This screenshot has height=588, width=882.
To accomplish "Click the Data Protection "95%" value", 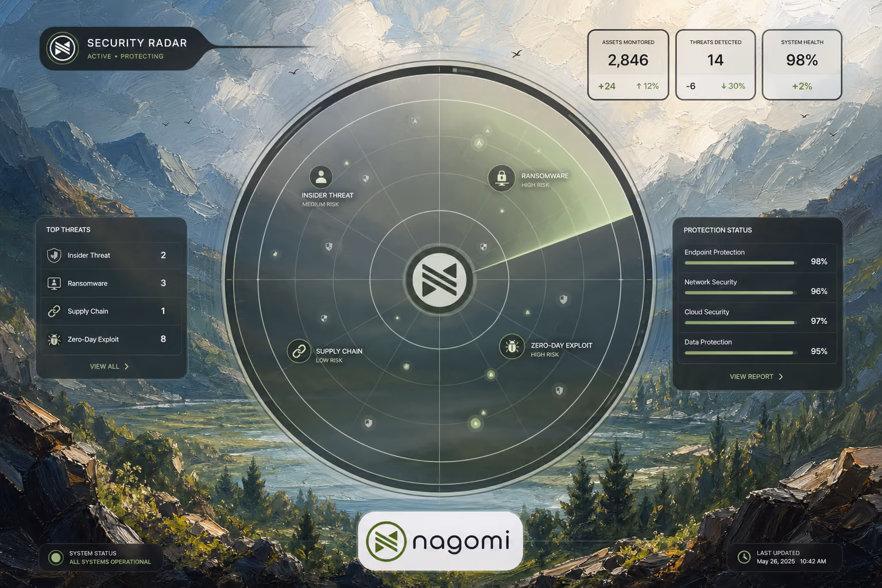I will 819,351.
